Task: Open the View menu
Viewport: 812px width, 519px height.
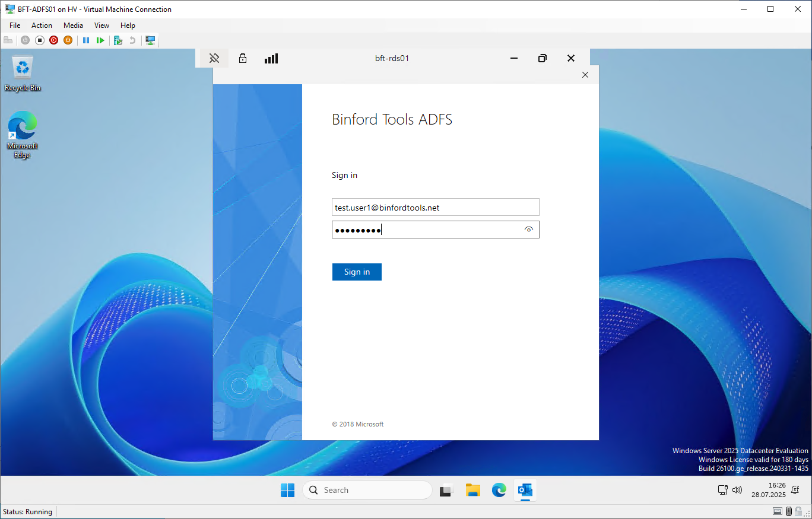Action: pos(102,26)
